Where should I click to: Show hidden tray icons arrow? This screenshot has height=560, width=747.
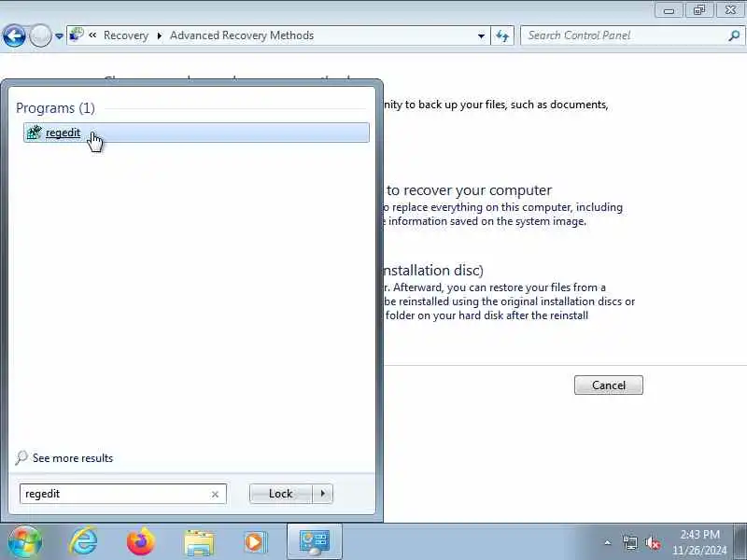click(x=608, y=542)
